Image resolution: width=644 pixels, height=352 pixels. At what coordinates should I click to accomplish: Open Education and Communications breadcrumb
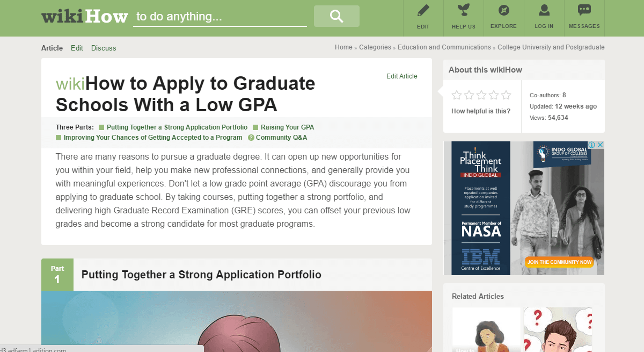point(444,47)
